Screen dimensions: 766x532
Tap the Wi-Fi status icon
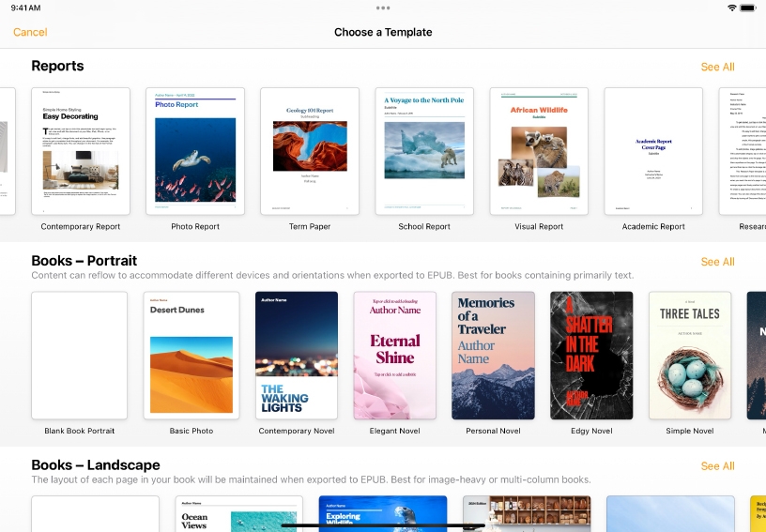732,8
